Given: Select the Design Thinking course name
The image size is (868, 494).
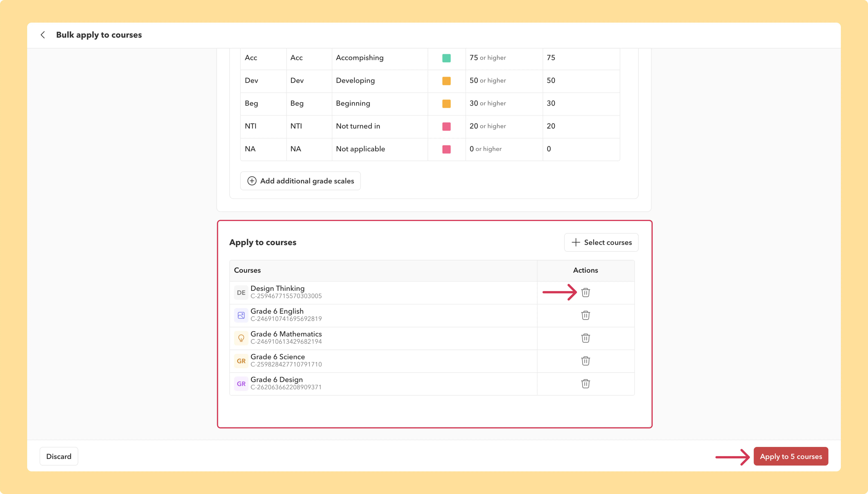Looking at the screenshot, I should pos(277,288).
